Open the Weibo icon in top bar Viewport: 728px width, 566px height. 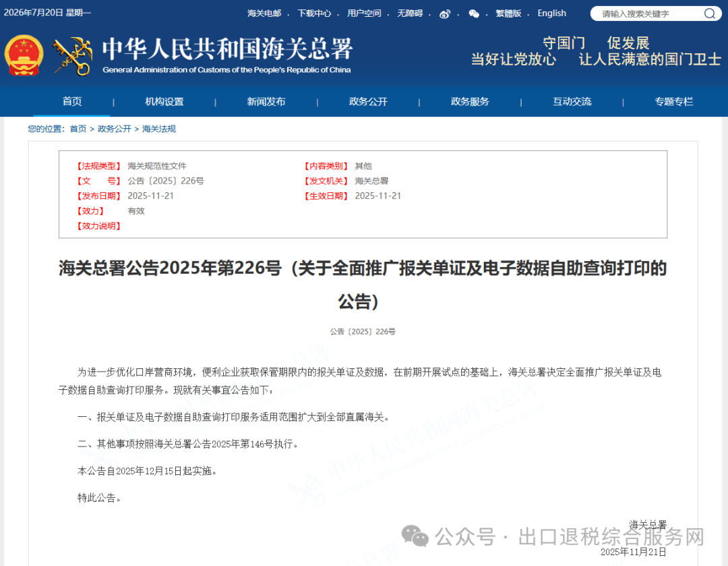(445, 13)
